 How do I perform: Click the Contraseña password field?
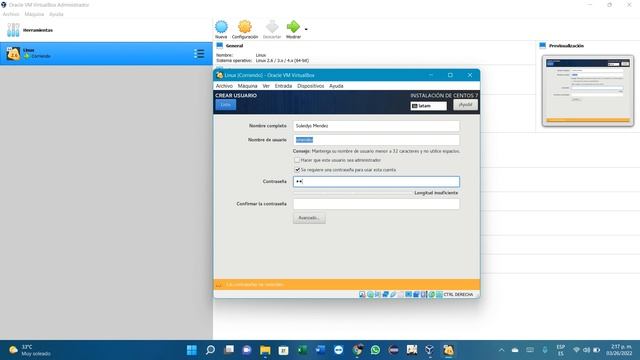(376, 182)
